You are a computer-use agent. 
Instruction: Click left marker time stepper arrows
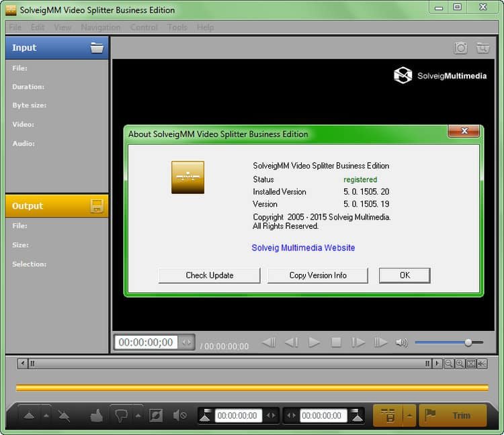coord(271,416)
